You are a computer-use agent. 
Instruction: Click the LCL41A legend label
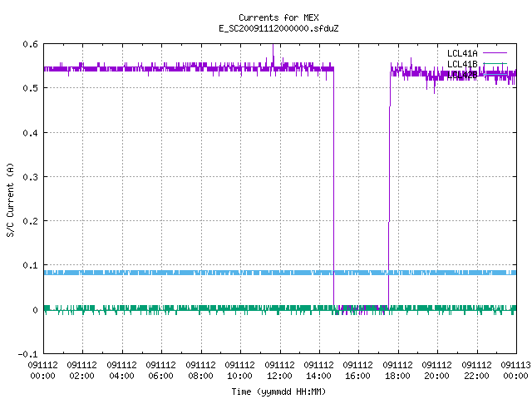pyautogui.click(x=462, y=53)
